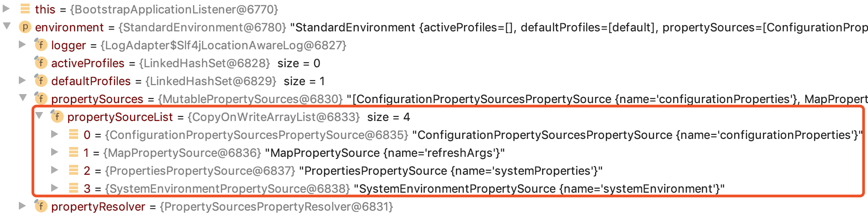Click the defaultProfiles field icon
Viewport: 868px width, 216px height.
[41, 81]
